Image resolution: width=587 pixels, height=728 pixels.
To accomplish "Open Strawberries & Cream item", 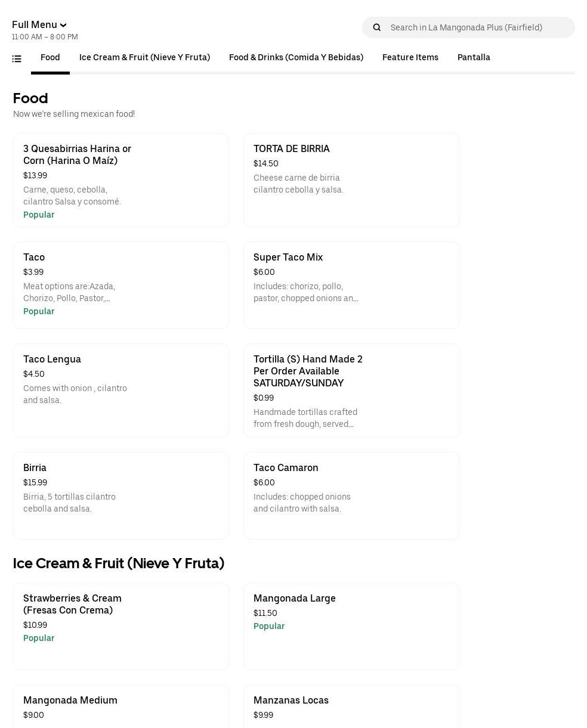I will [121, 626].
